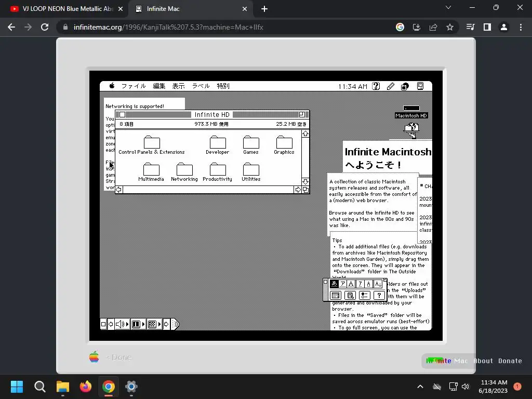Click Infinite HD scroll up arrow

(x=305, y=134)
